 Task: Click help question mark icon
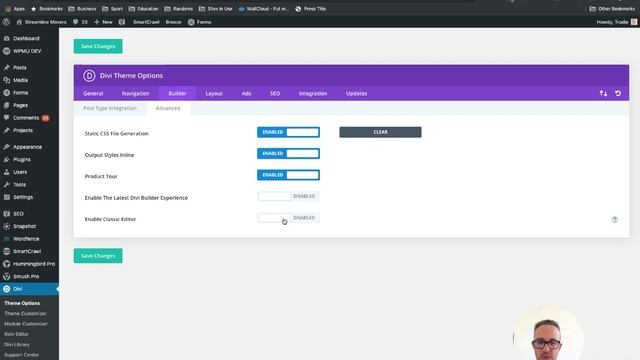coord(615,220)
